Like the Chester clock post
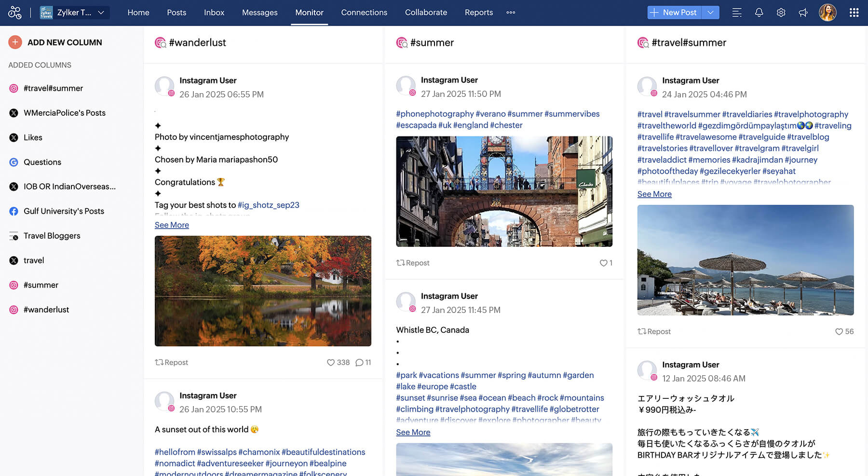The image size is (868, 476). pos(603,263)
